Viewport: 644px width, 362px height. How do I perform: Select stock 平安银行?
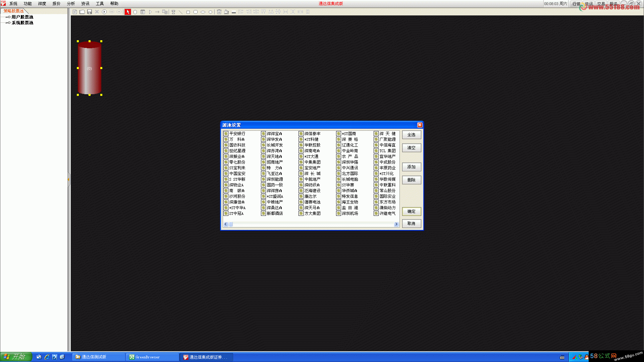coord(234,134)
